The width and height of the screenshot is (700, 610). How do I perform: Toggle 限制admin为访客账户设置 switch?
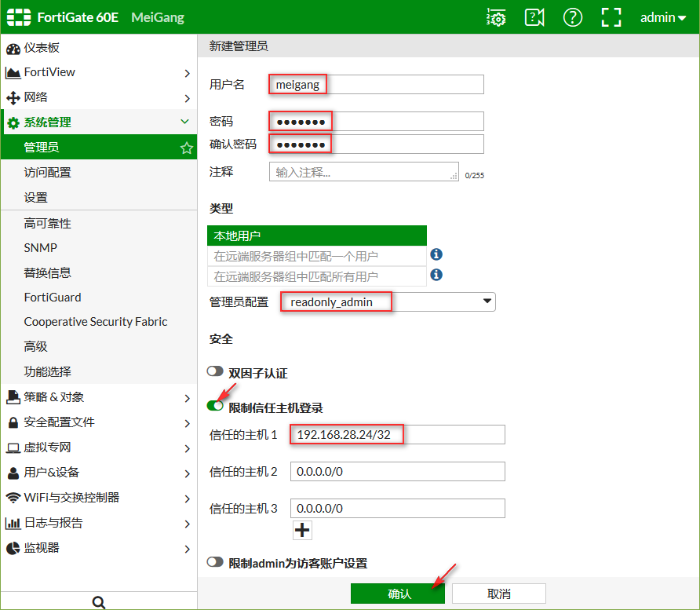pyautogui.click(x=215, y=562)
